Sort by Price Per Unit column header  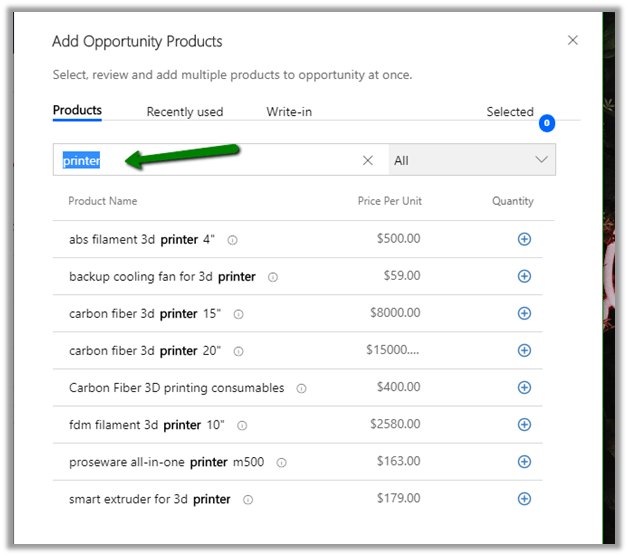click(x=389, y=201)
